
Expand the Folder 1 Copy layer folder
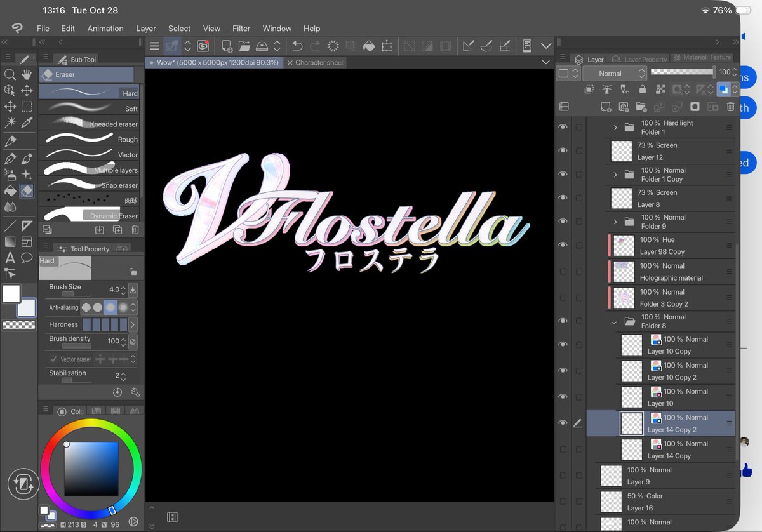point(615,175)
